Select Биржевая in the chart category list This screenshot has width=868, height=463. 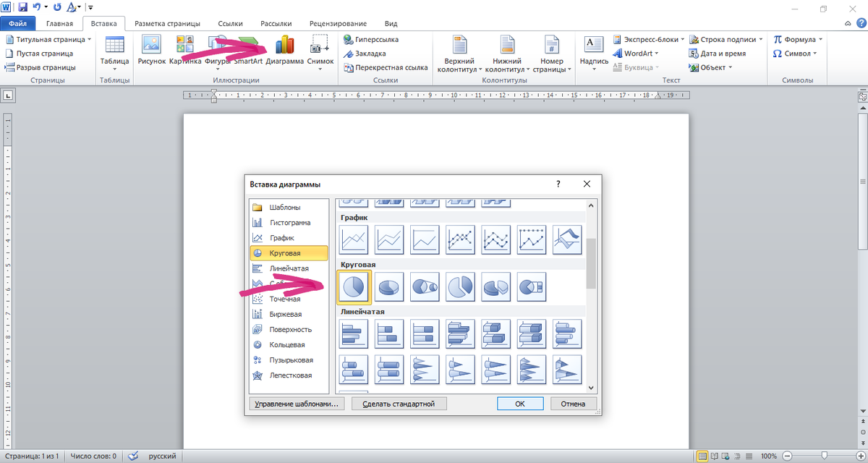click(x=289, y=314)
